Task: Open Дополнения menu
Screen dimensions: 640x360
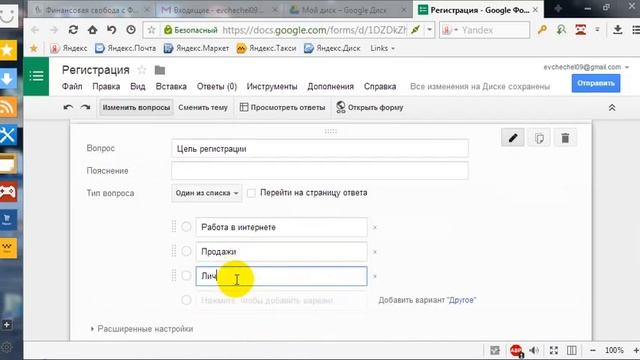Action: pos(331,87)
